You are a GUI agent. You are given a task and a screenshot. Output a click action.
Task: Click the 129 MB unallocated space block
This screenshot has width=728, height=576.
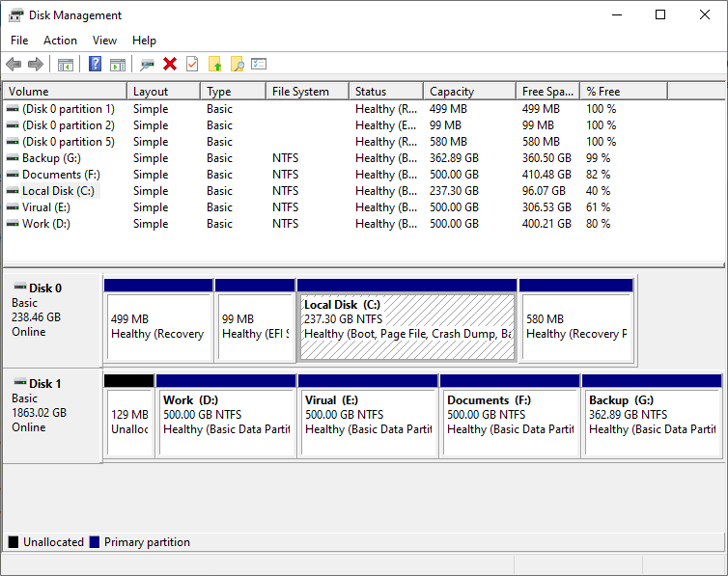(x=127, y=422)
